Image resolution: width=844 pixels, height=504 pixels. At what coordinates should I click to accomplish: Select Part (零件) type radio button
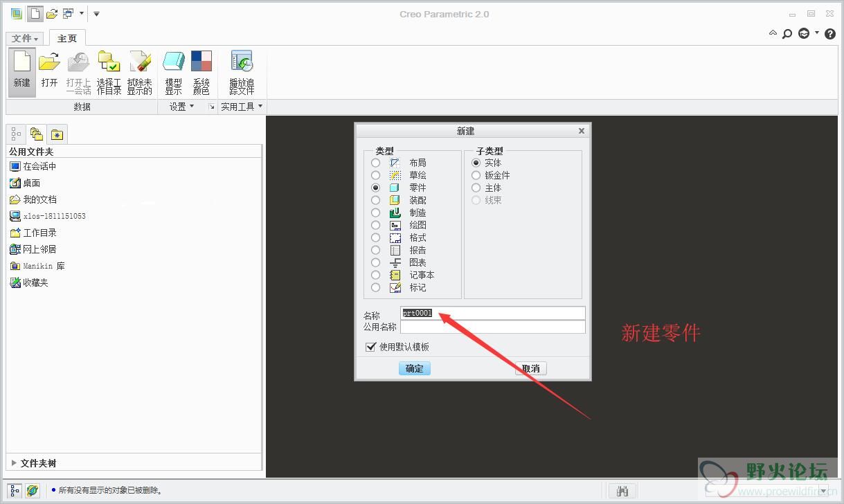point(375,188)
